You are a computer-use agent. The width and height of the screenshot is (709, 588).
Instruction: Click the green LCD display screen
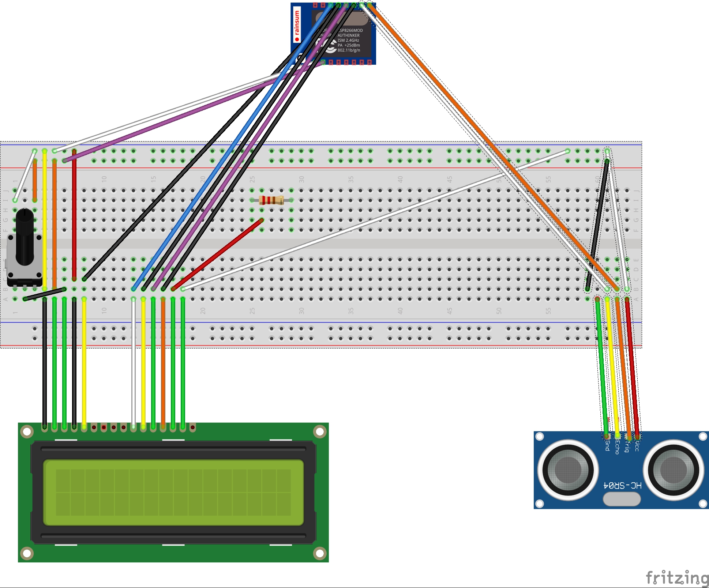click(x=173, y=492)
